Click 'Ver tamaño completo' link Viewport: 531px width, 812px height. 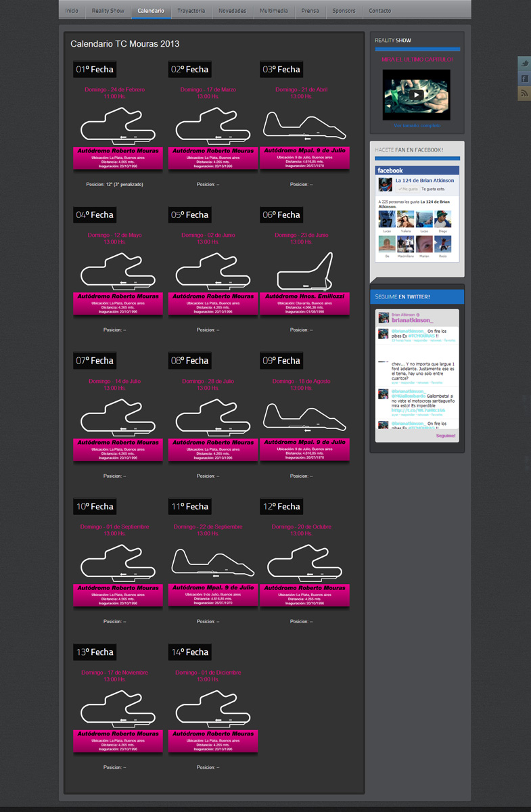[x=417, y=125]
